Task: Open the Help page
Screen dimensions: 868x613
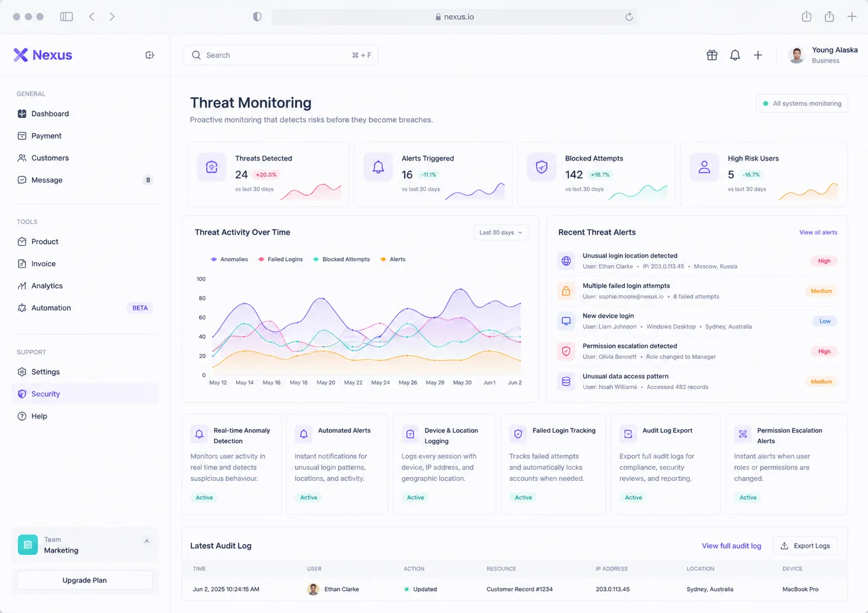Action: pyautogui.click(x=85, y=416)
